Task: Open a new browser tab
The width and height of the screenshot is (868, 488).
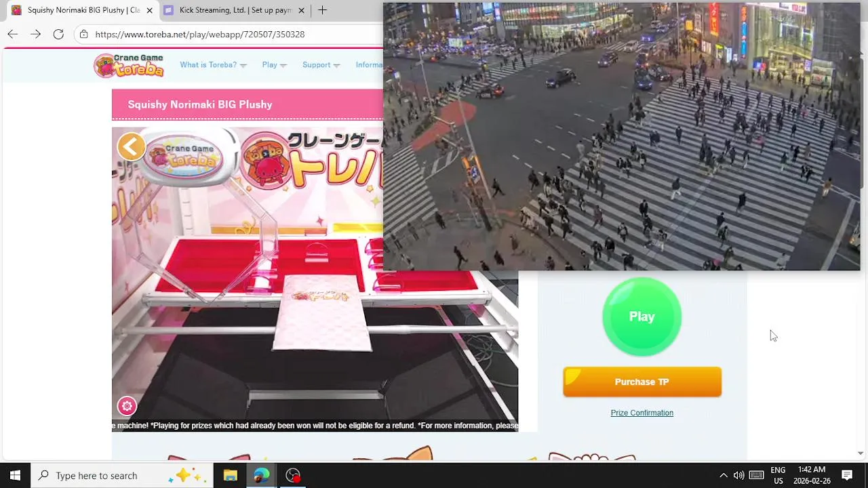Action: [x=323, y=10]
